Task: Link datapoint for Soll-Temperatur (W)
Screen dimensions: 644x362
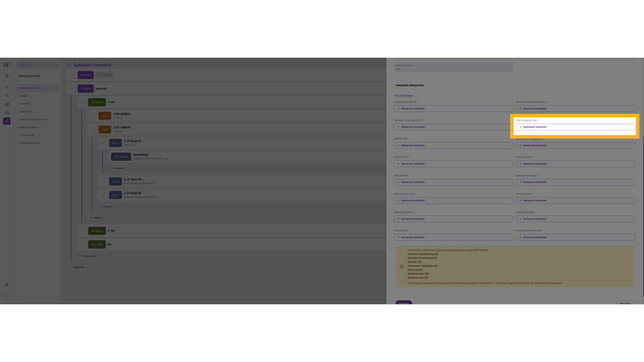Action: pos(575,127)
